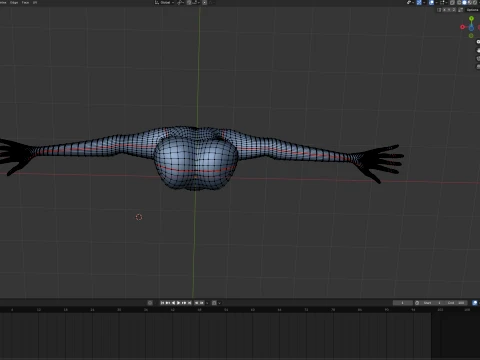The width and height of the screenshot is (480, 360).
Task: Open the Global transform orientation dropdown
Action: pyautogui.click(x=164, y=2)
